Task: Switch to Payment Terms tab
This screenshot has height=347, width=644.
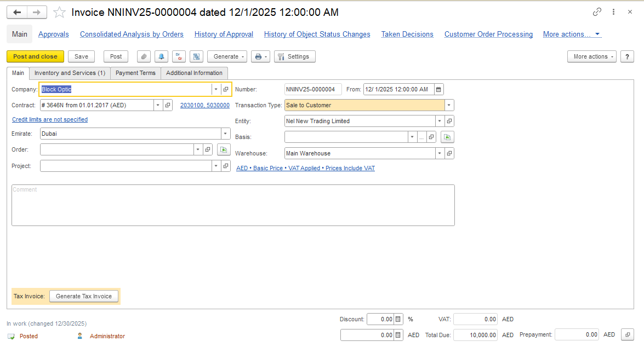Action: click(x=135, y=73)
